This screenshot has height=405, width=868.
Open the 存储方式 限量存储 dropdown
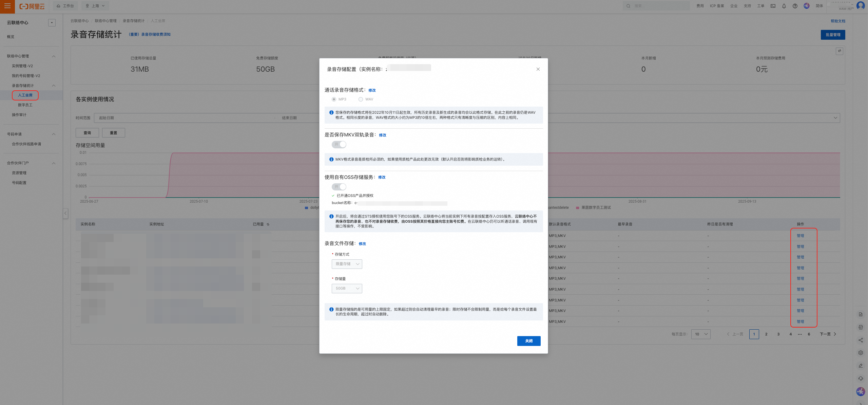coord(347,264)
